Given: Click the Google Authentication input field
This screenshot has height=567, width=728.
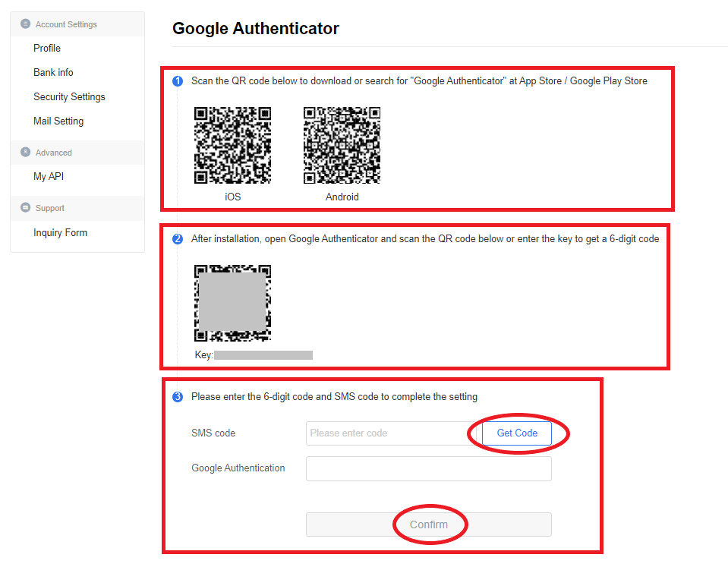Looking at the screenshot, I should tap(428, 468).
